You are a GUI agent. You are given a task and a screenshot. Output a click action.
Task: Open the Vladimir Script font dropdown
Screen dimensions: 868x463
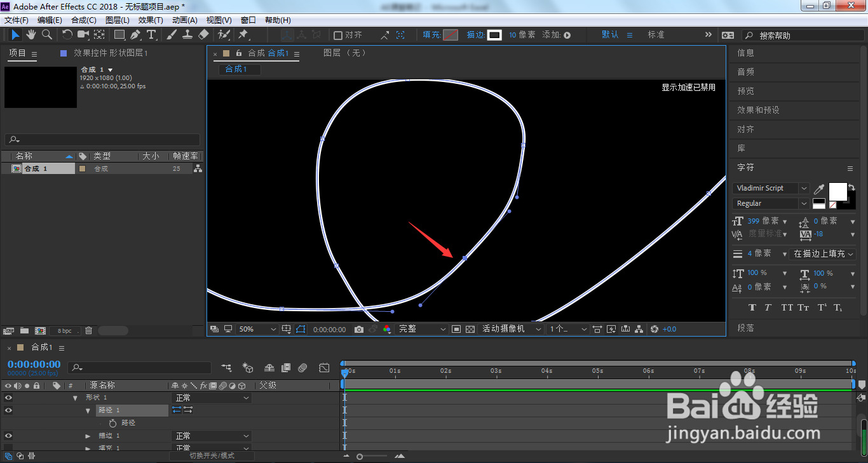[x=771, y=188]
